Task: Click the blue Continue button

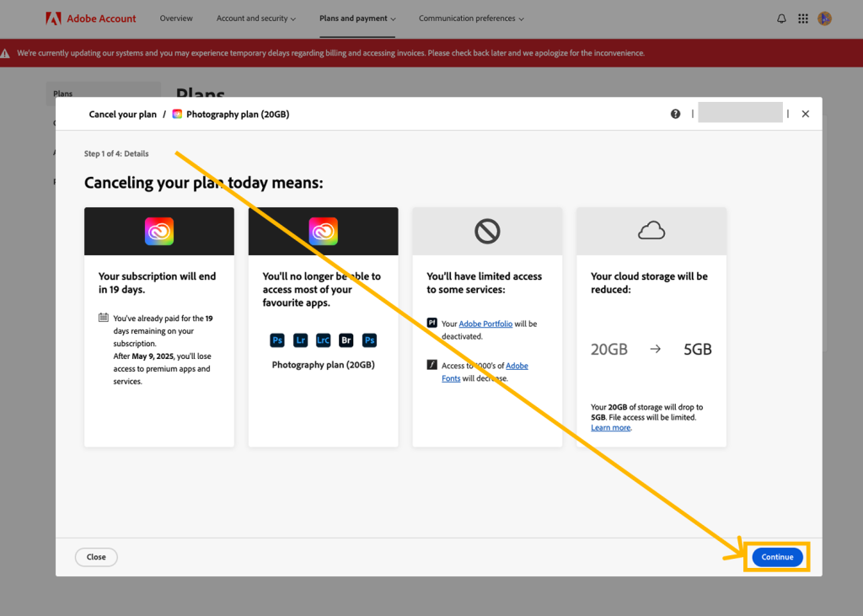Action: 777,556
